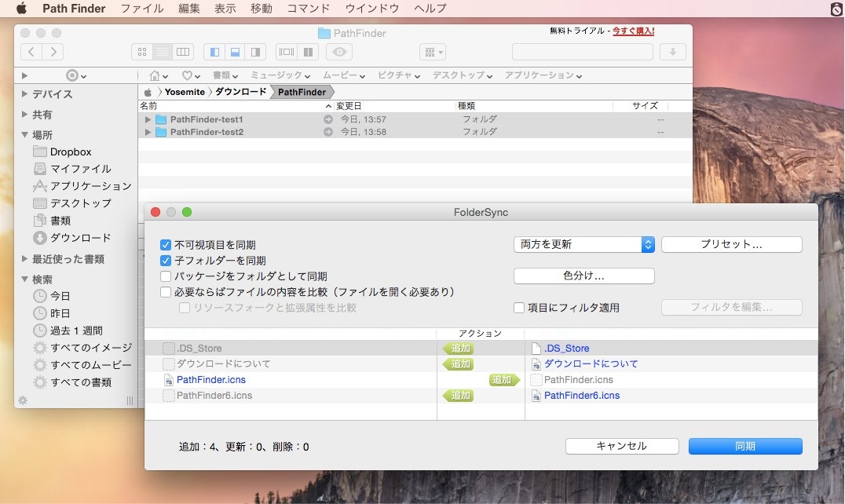Image resolution: width=845 pixels, height=504 pixels.
Task: Select マイファイル in the sidebar
Action: (80, 169)
